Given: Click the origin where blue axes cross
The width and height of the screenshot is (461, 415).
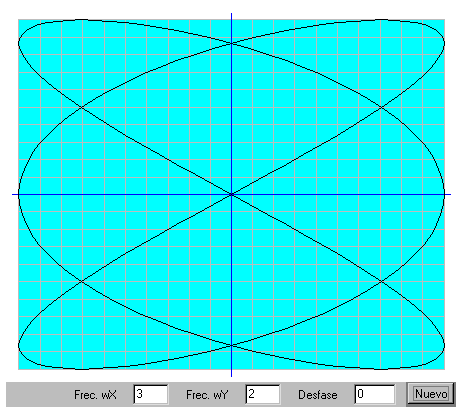Looking at the screenshot, I should click(231, 194).
